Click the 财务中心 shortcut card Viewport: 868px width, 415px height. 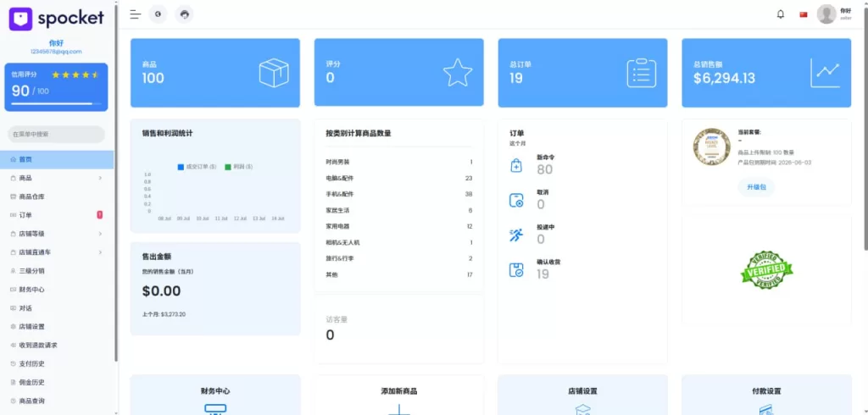pos(215,395)
